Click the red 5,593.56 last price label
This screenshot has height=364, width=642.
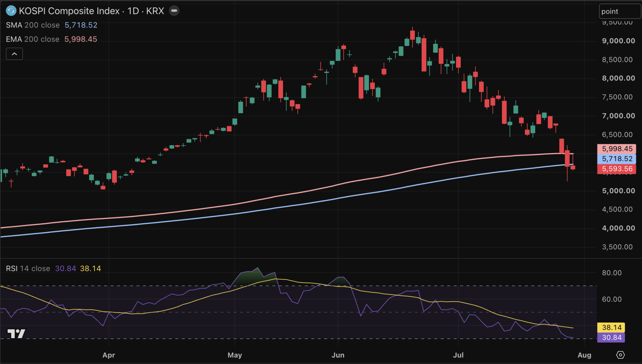coord(617,169)
